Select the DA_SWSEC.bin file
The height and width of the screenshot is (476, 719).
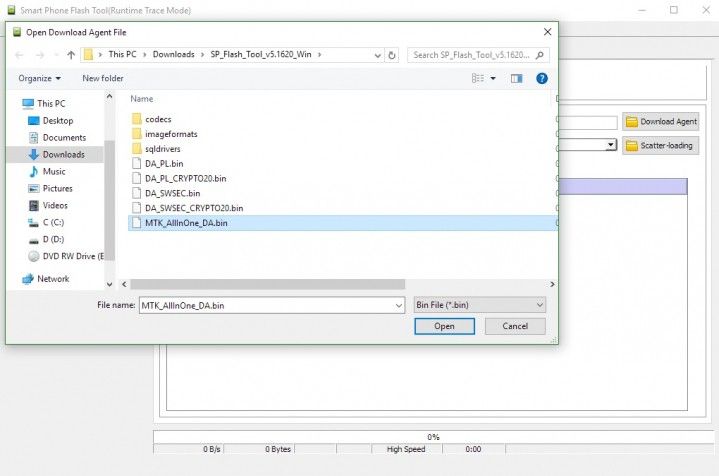pyautogui.click(x=172, y=194)
